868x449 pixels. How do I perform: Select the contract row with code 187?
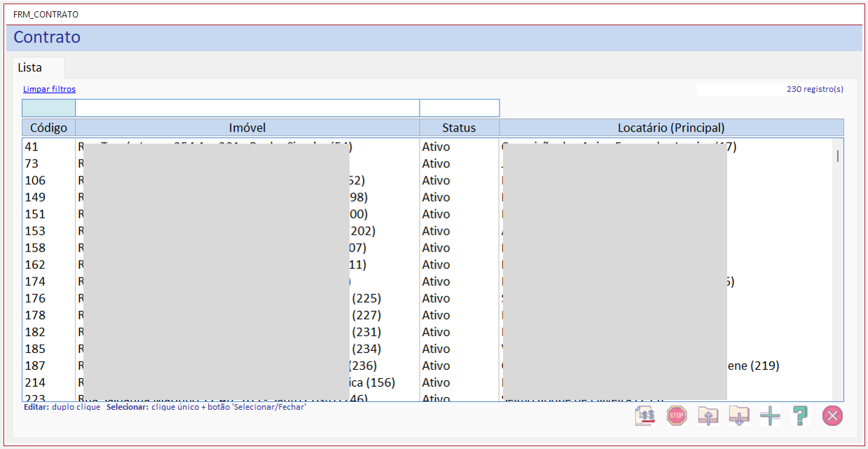click(x=427, y=366)
